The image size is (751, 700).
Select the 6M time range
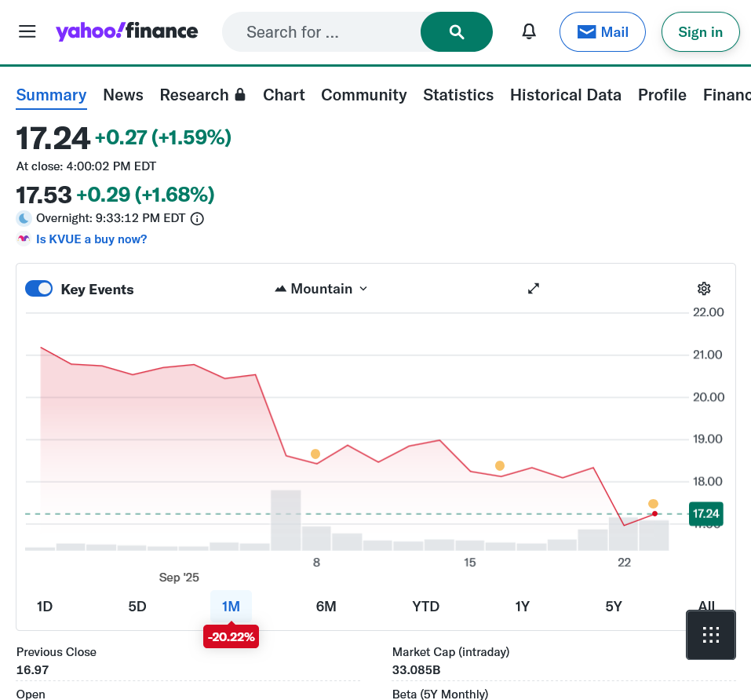(326, 606)
